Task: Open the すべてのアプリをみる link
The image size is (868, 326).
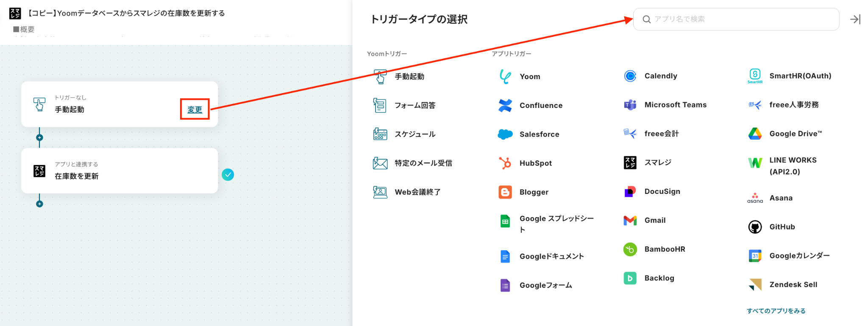Action: coord(776,311)
